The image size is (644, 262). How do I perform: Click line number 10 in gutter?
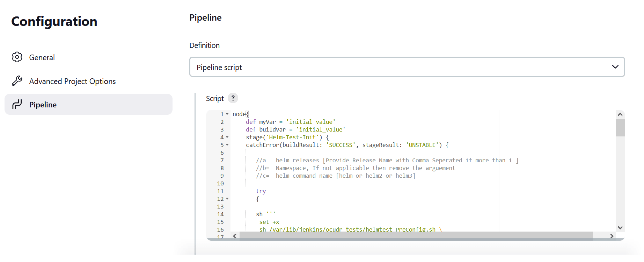pos(220,183)
